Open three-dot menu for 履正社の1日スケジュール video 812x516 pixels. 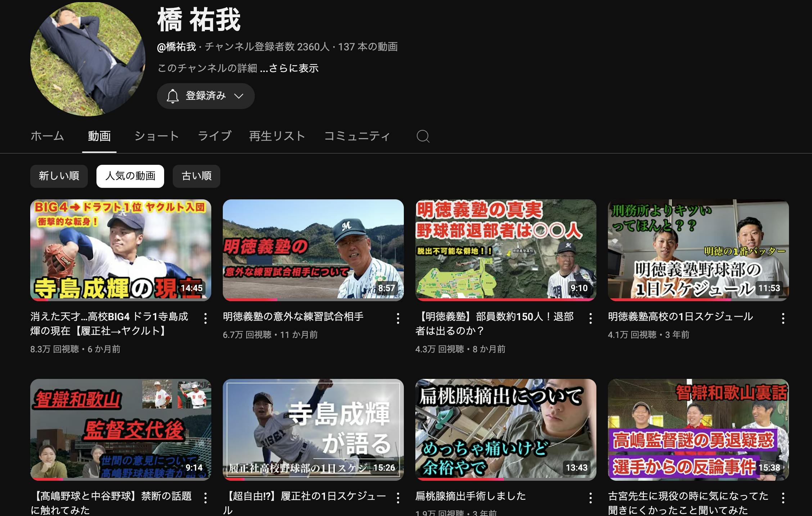[398, 498]
